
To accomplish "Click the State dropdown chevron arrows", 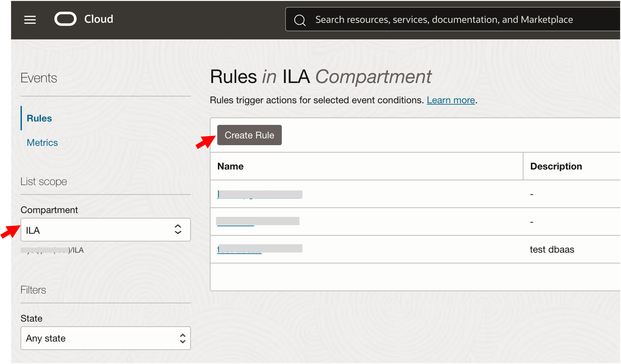I will [182, 338].
